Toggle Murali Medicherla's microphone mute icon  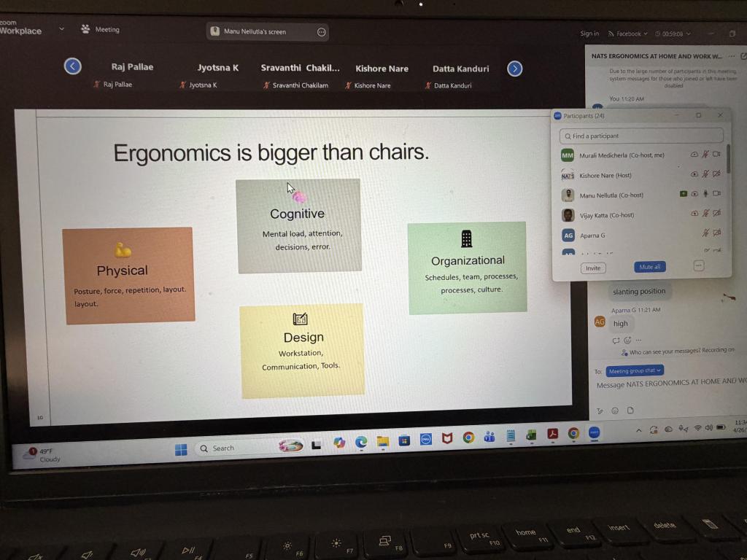(x=705, y=154)
